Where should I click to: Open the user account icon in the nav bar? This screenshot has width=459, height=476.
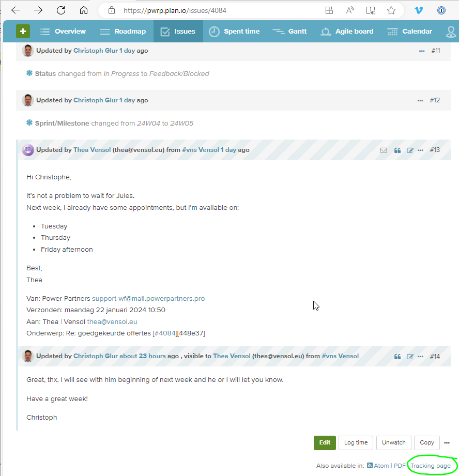[x=451, y=32]
